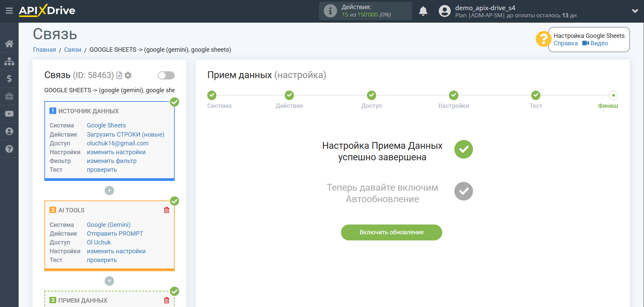Click изменить фильтр in the data source block

(x=111, y=161)
